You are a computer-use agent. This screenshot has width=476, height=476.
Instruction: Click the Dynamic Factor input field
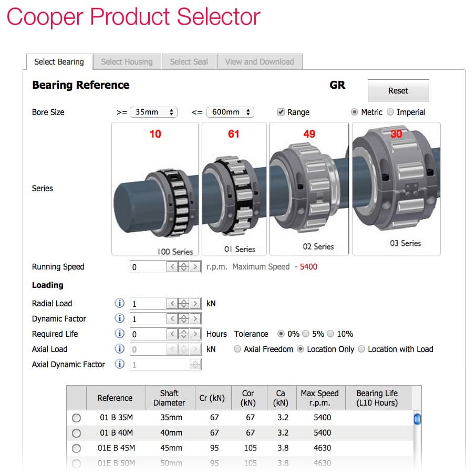click(x=149, y=318)
